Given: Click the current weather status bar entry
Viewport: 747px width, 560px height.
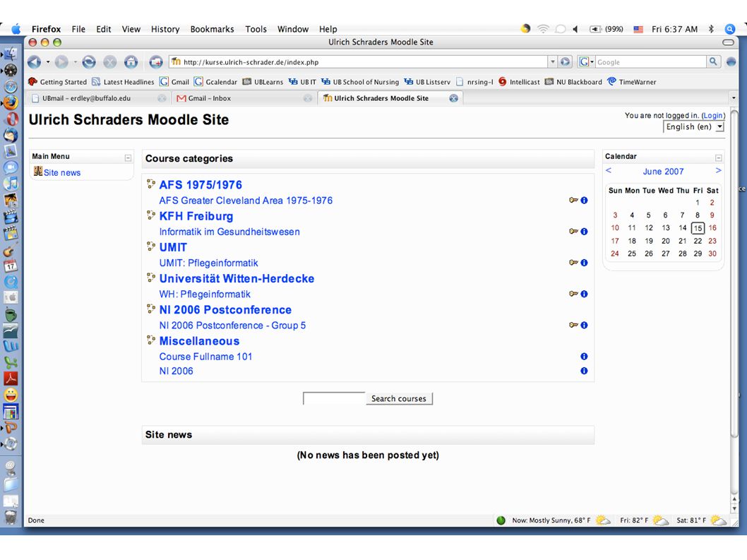Looking at the screenshot, I should pos(551,520).
